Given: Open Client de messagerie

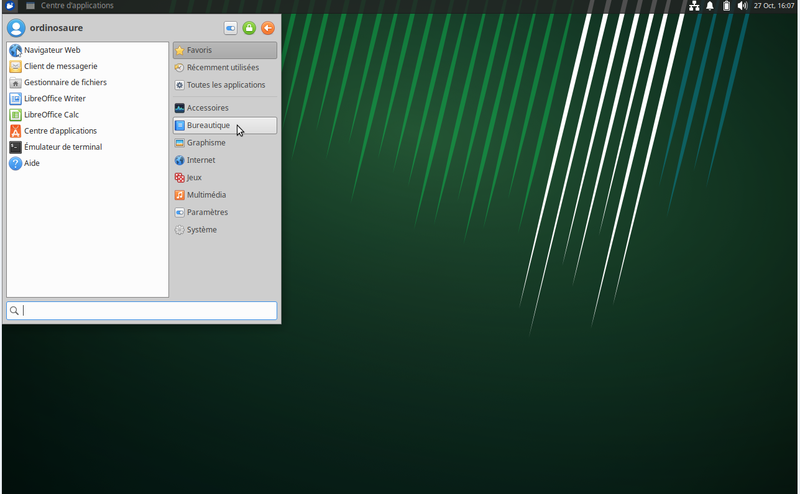Looking at the screenshot, I should pos(60,66).
